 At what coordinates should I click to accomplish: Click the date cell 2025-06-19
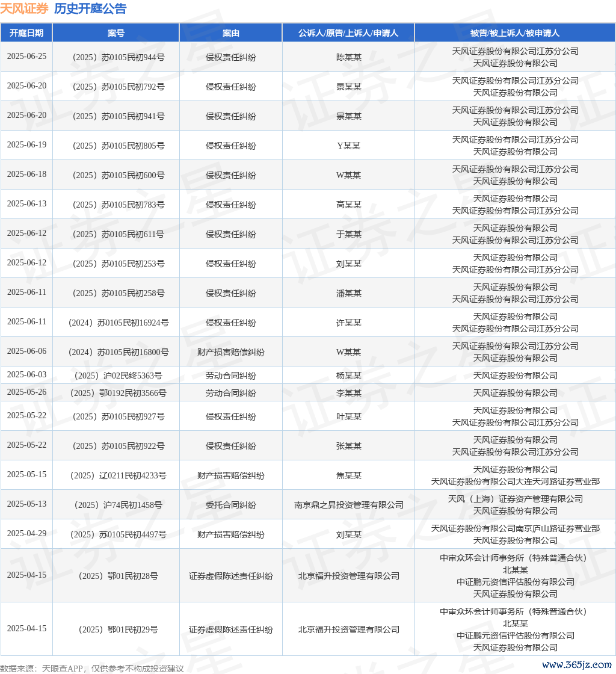26,145
